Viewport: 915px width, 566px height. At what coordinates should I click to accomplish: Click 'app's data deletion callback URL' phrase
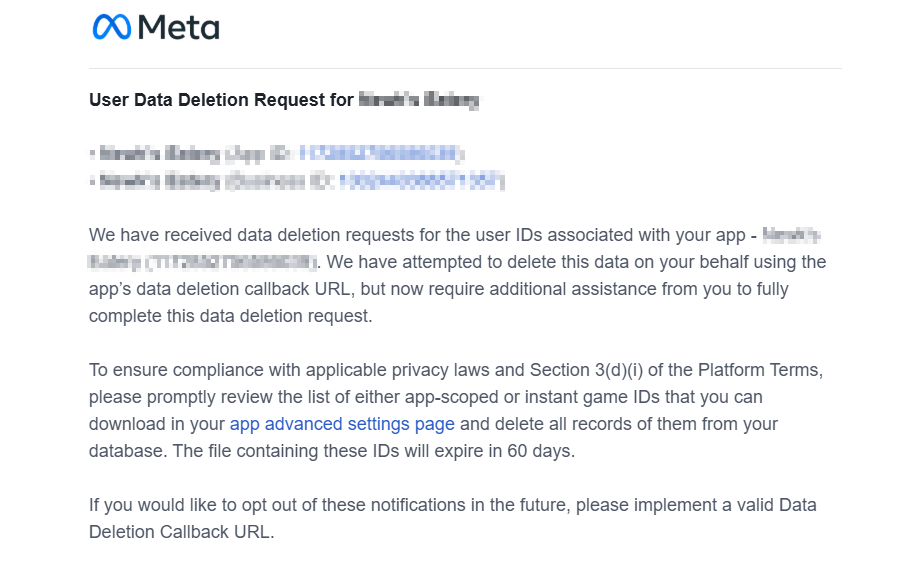[x=219, y=289]
